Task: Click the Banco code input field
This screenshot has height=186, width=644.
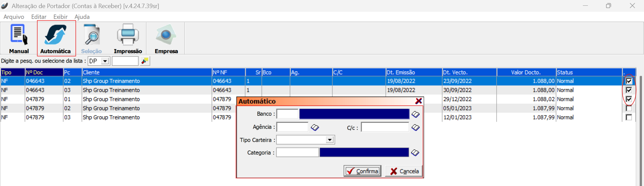Action: click(287, 114)
